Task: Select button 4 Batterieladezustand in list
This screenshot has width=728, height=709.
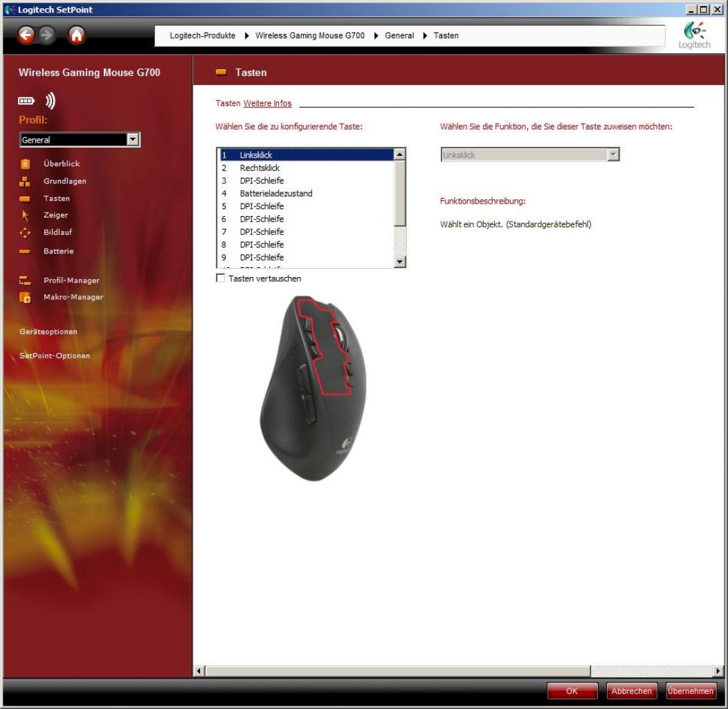Action: click(307, 193)
